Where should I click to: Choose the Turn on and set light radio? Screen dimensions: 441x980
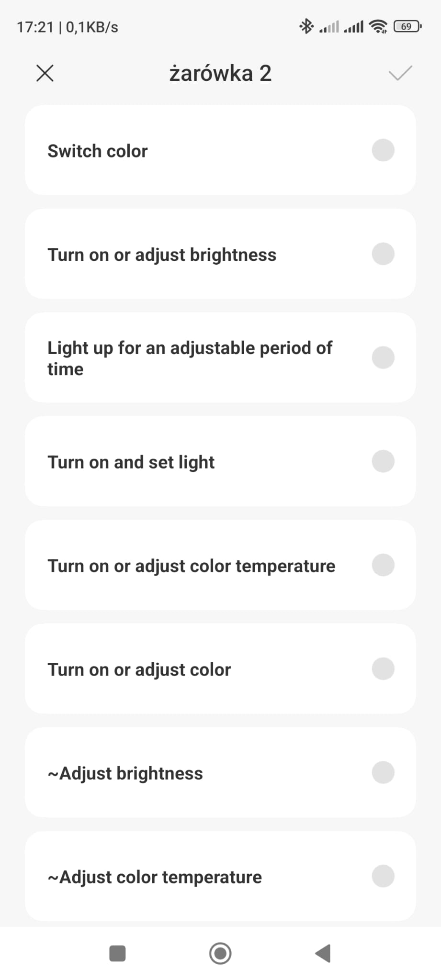(x=383, y=461)
